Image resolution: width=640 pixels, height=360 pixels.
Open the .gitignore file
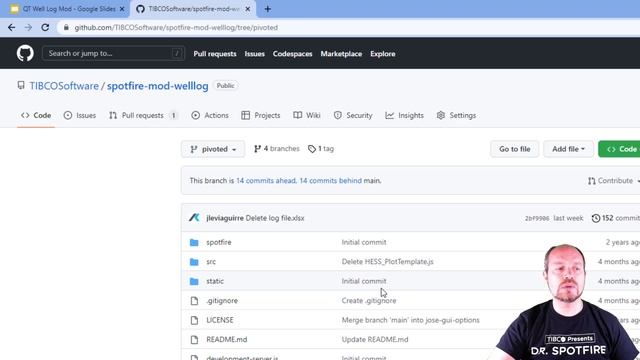tap(222, 301)
